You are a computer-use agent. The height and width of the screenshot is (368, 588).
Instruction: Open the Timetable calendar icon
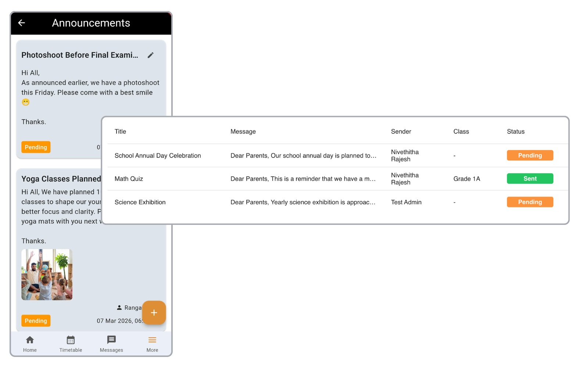click(71, 340)
